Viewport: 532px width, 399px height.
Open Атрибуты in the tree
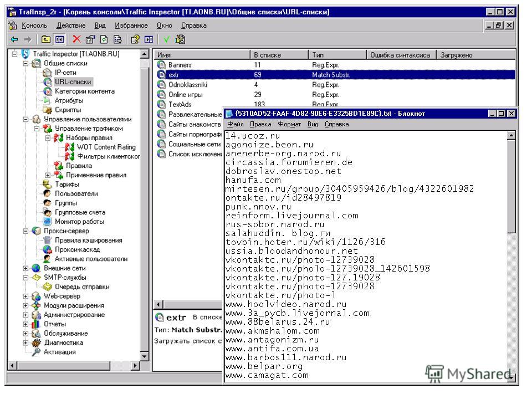pyautogui.click(x=69, y=100)
